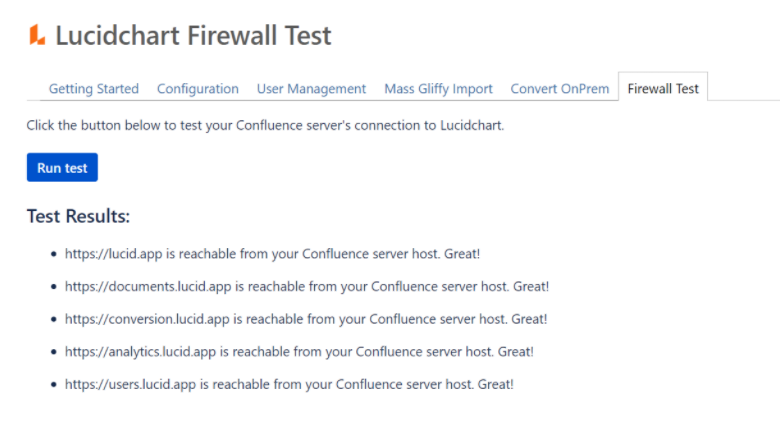Open the Getting Started tab
This screenshot has width=781, height=423.
[x=94, y=88]
